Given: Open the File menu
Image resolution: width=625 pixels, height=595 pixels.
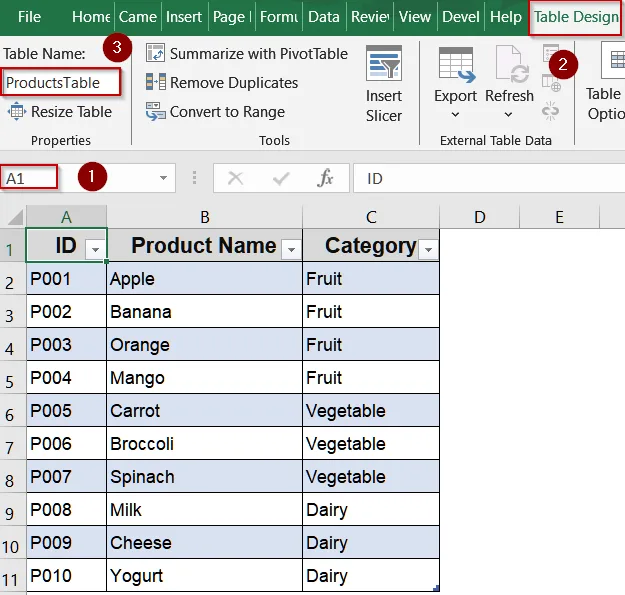Looking at the screenshot, I should tap(29, 17).
